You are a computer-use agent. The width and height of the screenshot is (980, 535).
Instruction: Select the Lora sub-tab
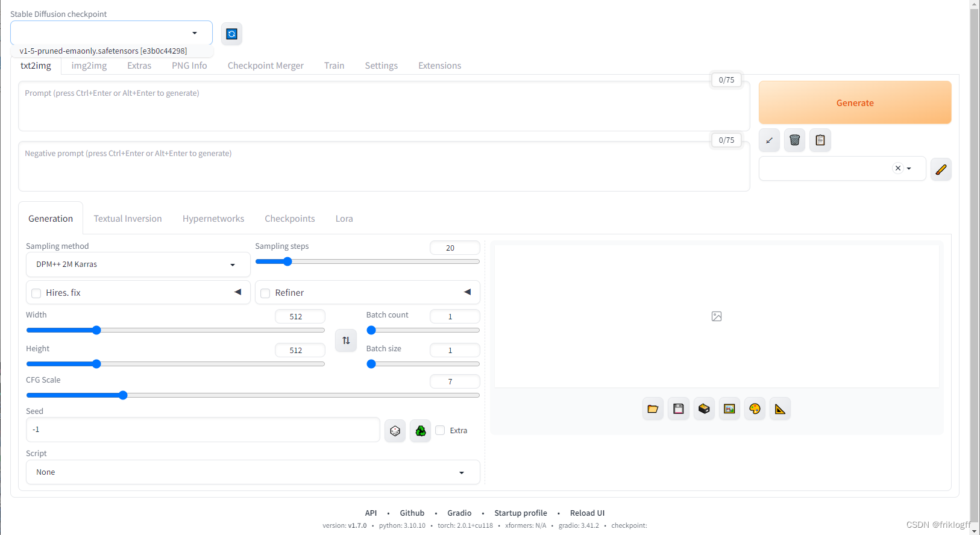[344, 219]
